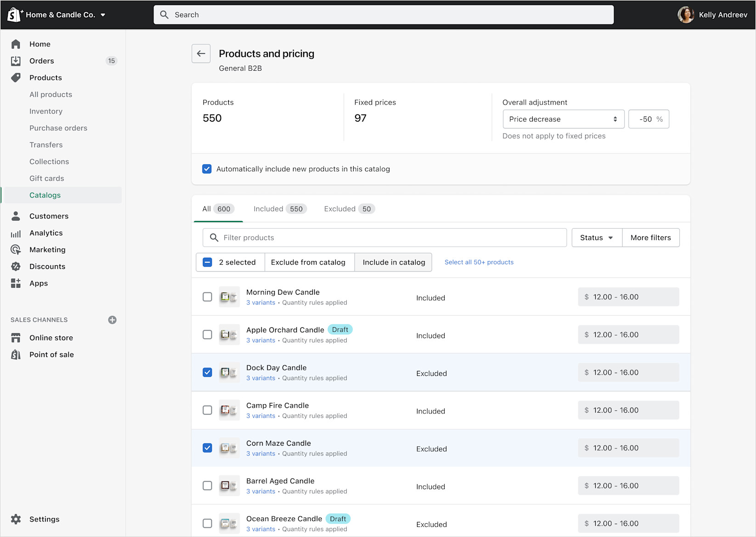Open Dock Day Candle thumbnail
This screenshot has height=537, width=756.
tap(229, 372)
